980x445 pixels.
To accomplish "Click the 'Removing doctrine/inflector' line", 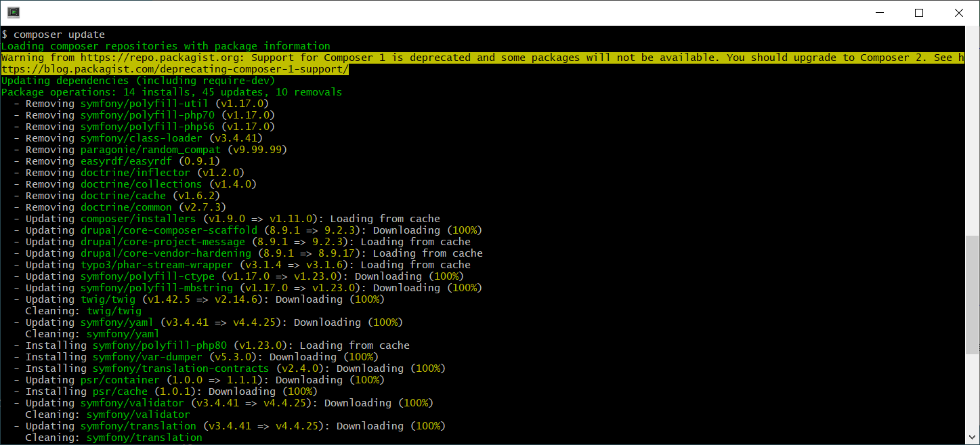I will pos(129,173).
